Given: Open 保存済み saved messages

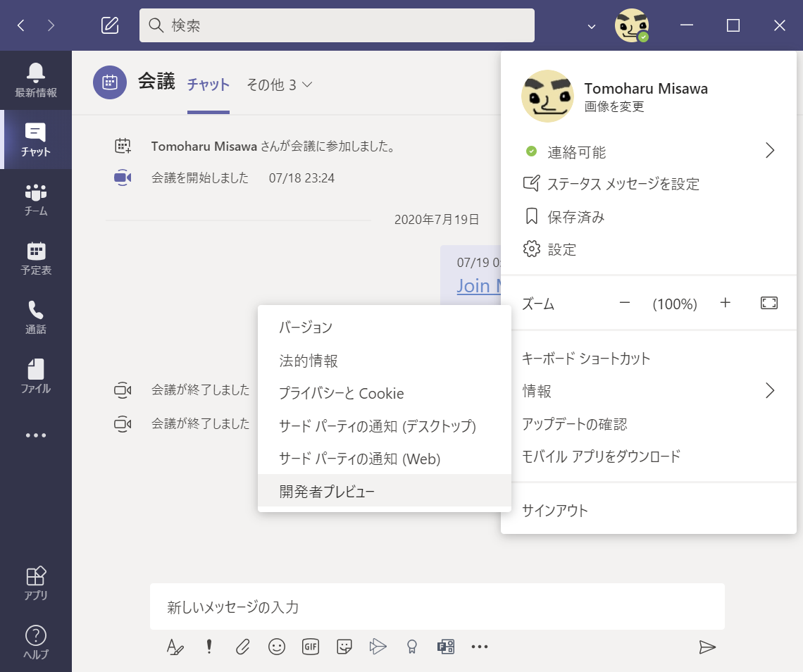Looking at the screenshot, I should pos(648,217).
